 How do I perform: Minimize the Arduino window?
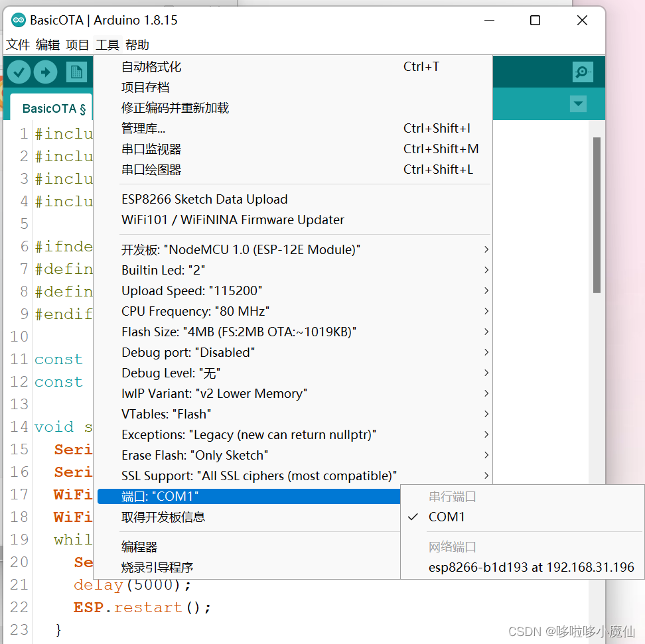pos(489,20)
